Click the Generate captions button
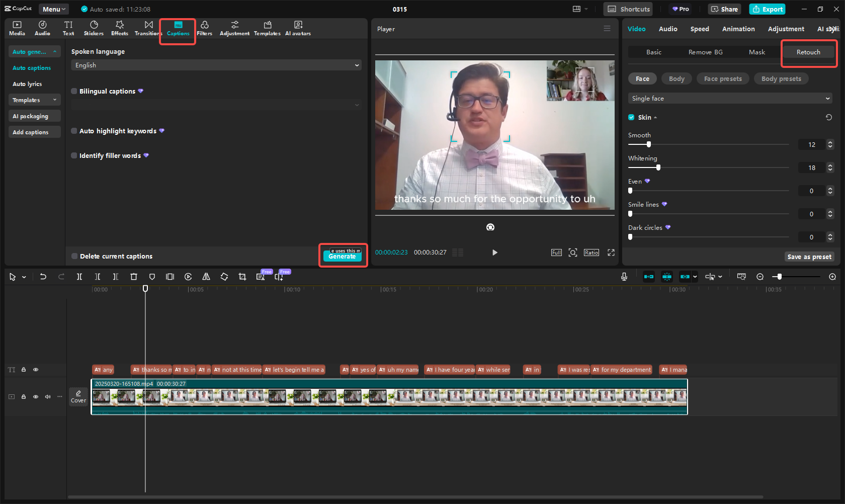Viewport: 845px width, 504px height. (342, 256)
